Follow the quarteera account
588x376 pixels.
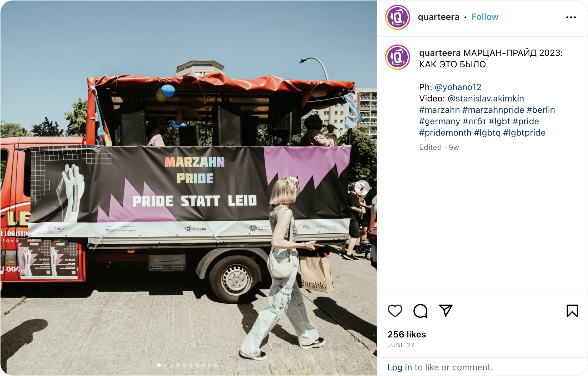485,17
